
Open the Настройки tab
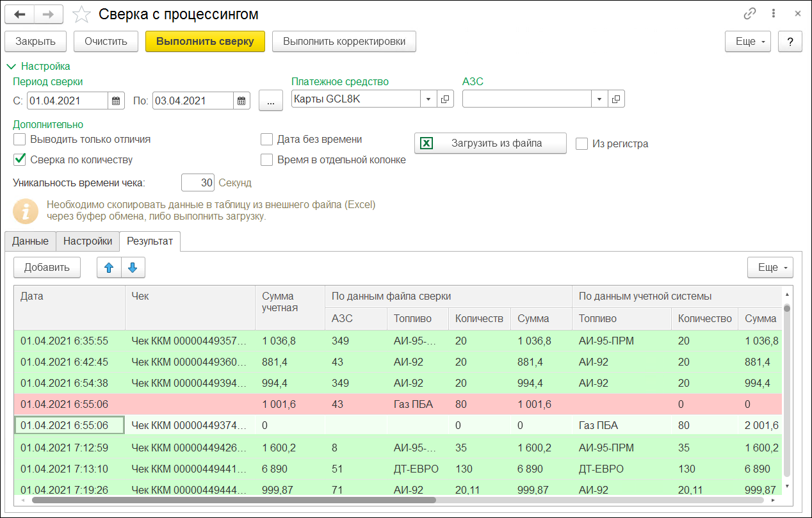(88, 241)
